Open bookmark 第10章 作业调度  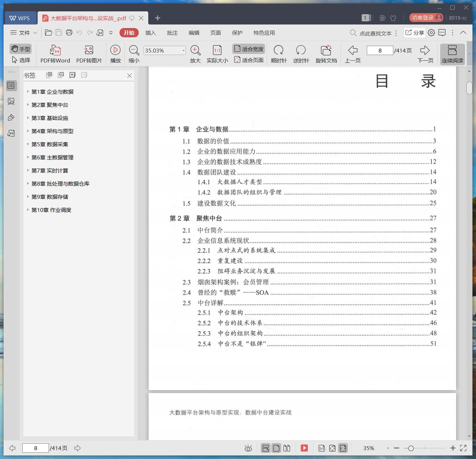51,210
